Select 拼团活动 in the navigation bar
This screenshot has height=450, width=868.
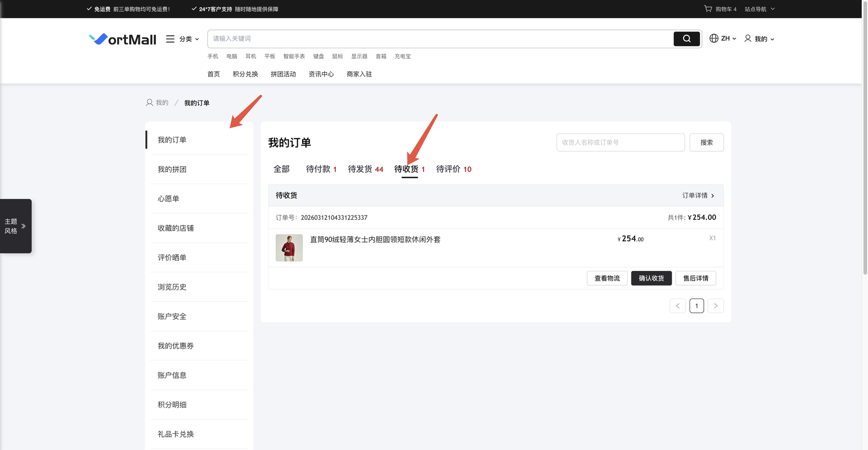point(283,74)
